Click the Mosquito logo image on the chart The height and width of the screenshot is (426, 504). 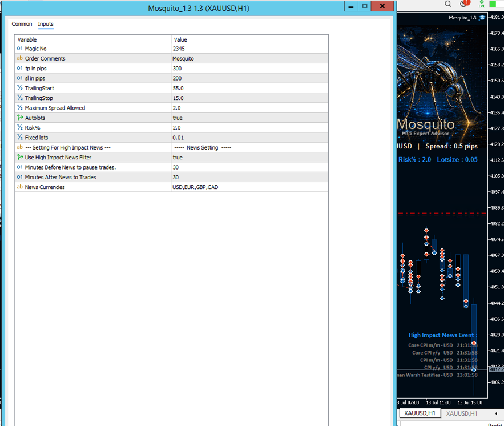(442, 83)
